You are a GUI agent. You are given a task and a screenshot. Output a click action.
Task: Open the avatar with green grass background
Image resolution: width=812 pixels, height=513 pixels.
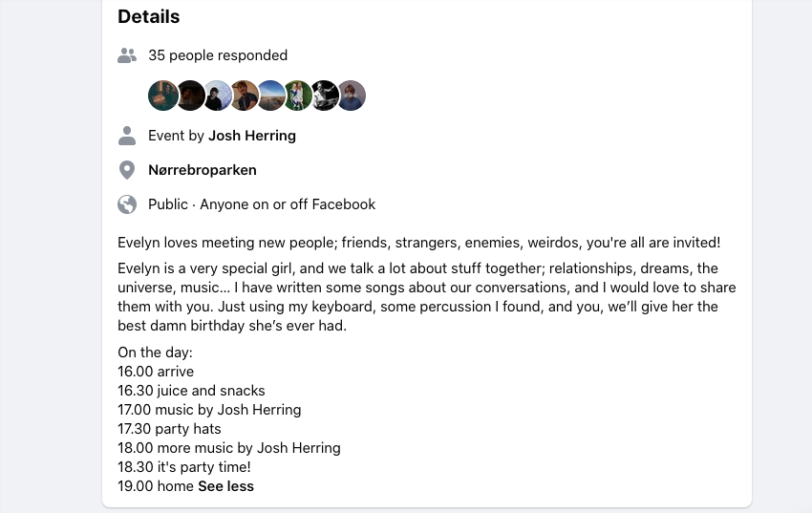(298, 96)
